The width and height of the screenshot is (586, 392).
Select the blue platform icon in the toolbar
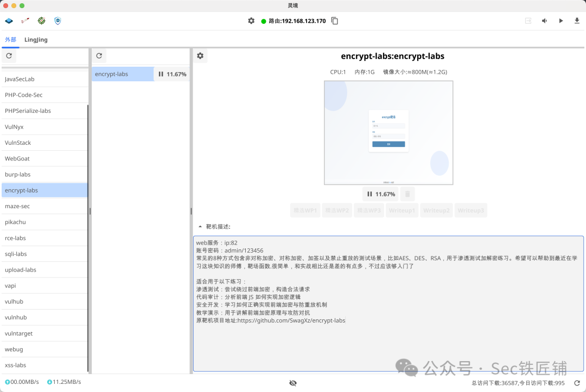click(9, 21)
